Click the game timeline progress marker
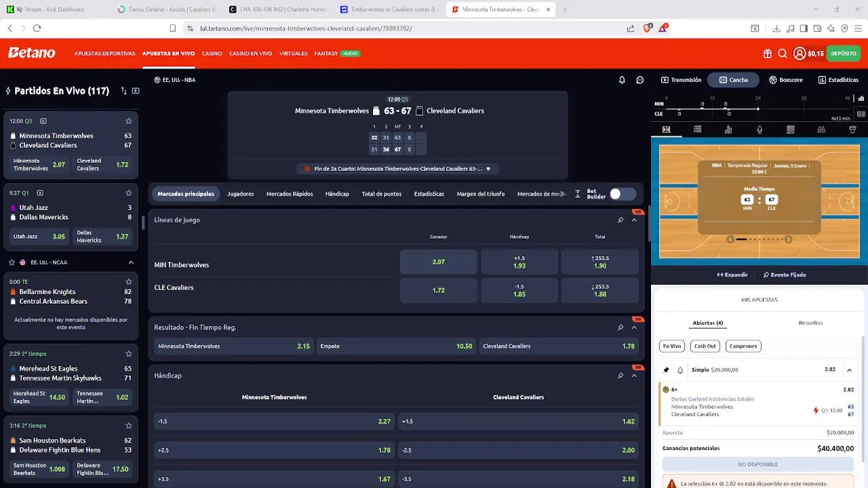Image resolution: width=868 pixels, height=488 pixels. [x=758, y=108]
